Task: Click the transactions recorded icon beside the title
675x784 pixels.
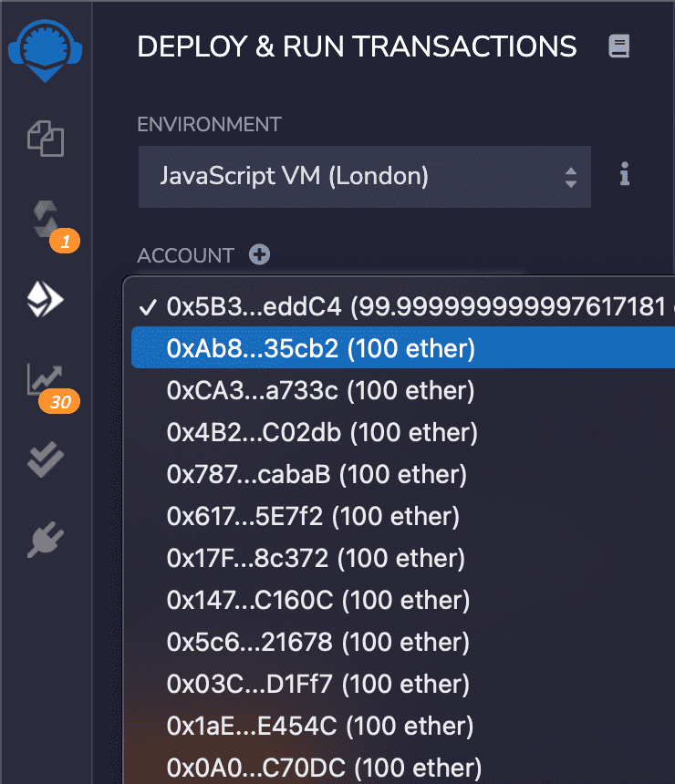Action: coord(619,46)
